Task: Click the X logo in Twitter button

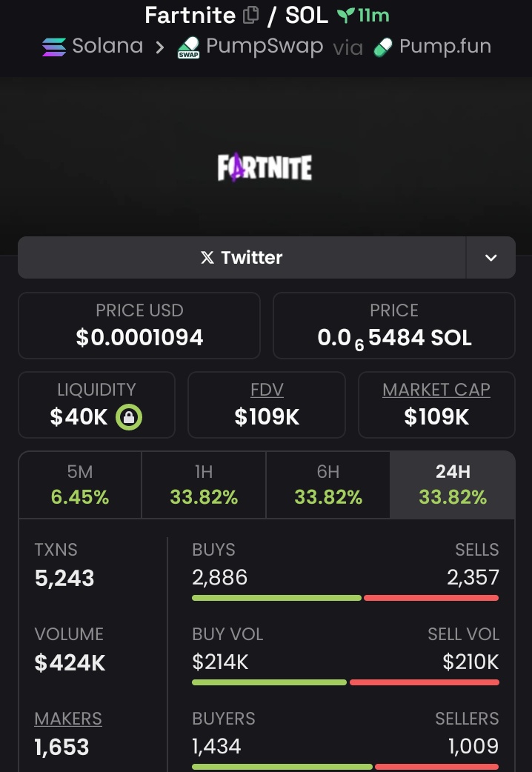Action: [207, 258]
